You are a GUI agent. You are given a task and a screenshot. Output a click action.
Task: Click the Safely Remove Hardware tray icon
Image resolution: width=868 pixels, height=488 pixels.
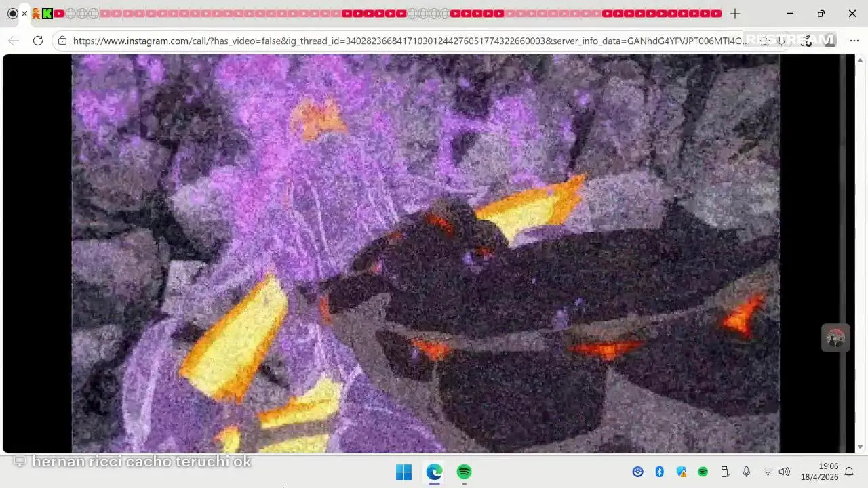[x=724, y=472]
